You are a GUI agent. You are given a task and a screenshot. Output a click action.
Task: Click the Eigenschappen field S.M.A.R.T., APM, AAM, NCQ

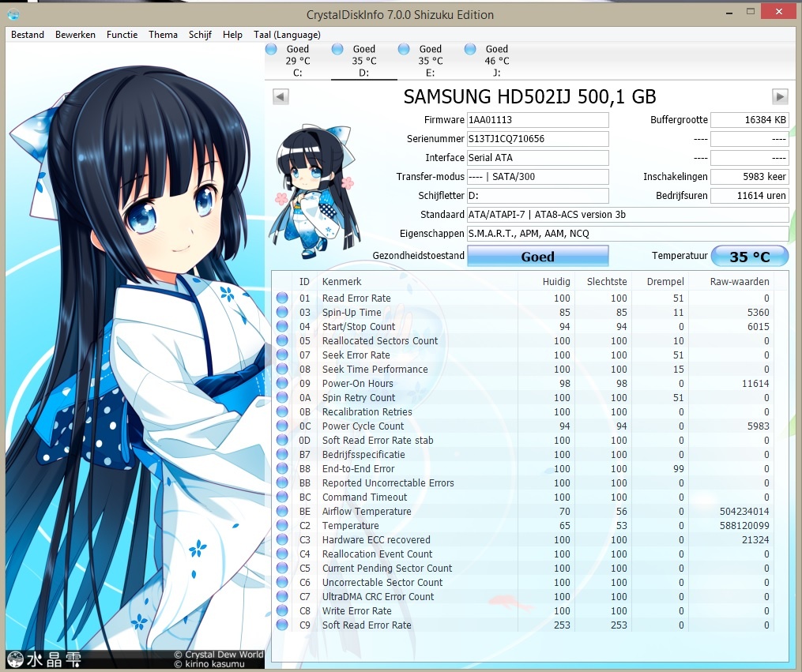click(627, 234)
